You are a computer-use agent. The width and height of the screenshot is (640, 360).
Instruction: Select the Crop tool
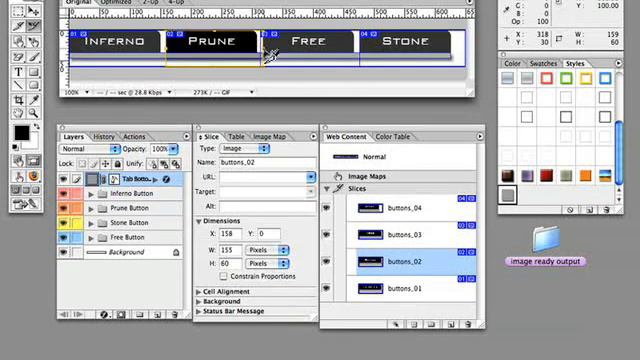(18, 100)
